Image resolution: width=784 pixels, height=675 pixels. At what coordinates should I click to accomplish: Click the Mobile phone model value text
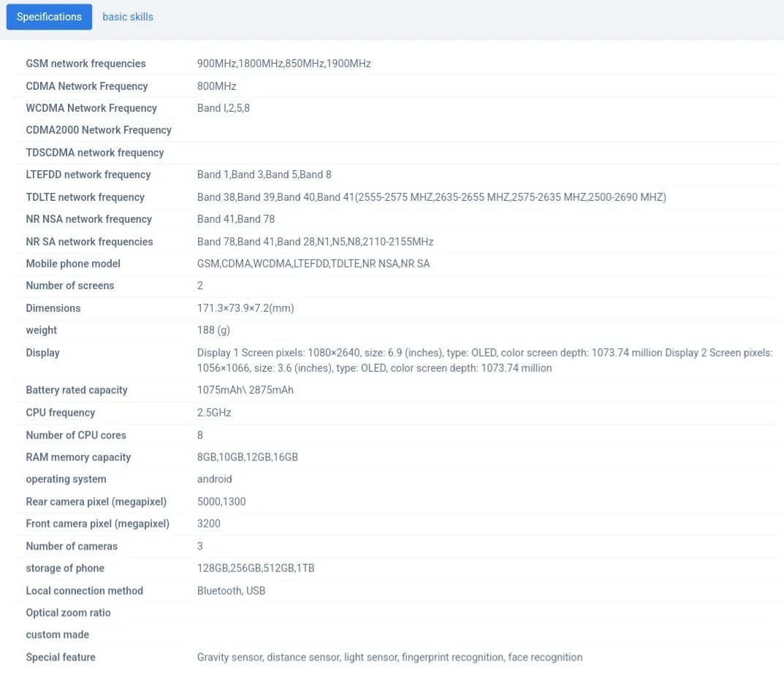coord(313,264)
